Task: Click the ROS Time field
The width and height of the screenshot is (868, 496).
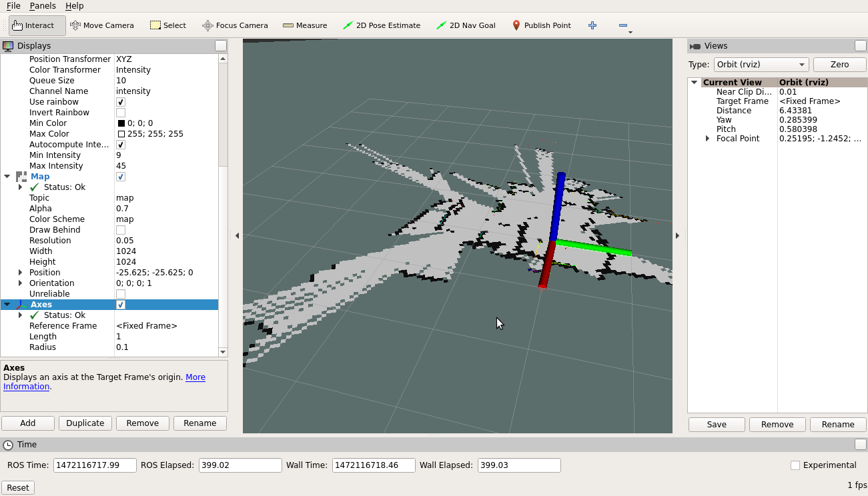Action: (x=95, y=465)
